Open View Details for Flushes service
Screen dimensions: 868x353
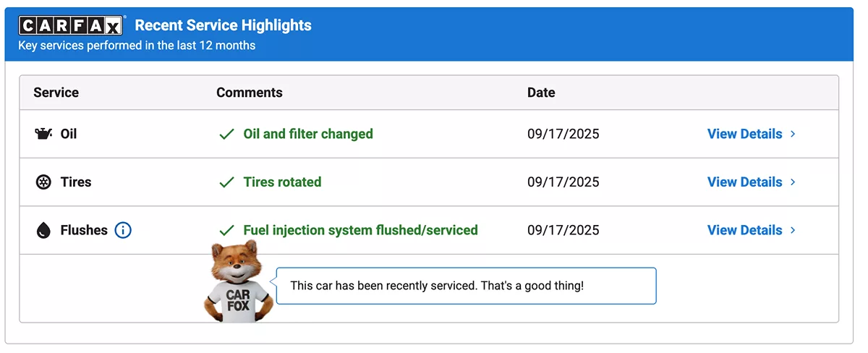(744, 231)
